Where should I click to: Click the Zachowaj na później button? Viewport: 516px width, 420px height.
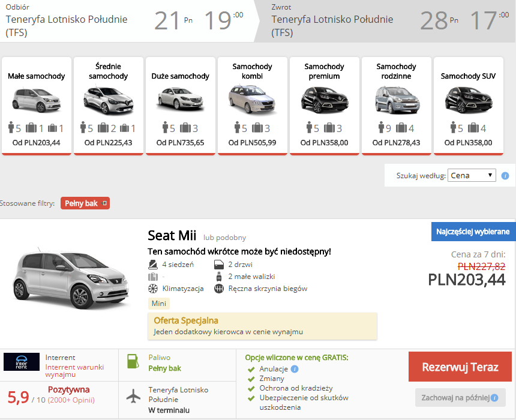(x=460, y=398)
